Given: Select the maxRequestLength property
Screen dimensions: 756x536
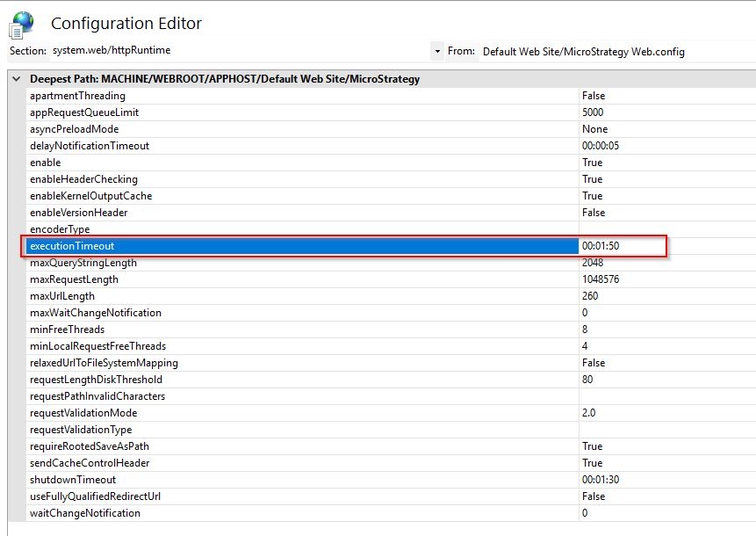Looking at the screenshot, I should 74,279.
